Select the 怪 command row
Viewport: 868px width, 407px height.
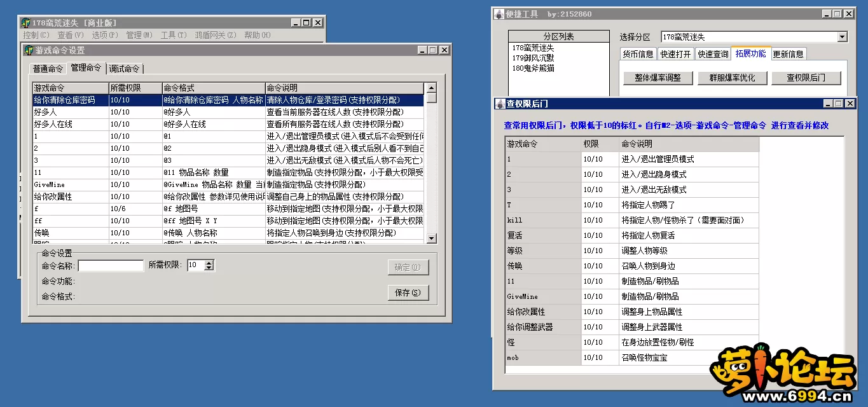(632, 342)
